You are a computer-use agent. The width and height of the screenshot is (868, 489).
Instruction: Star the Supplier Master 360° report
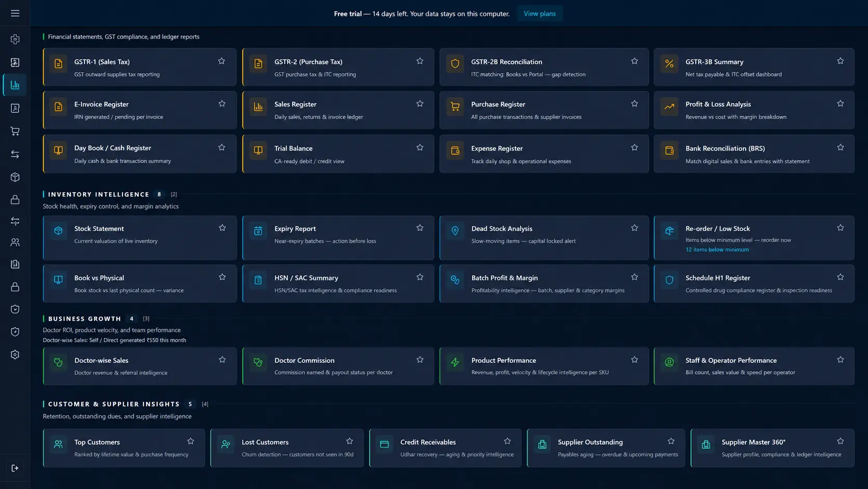[x=840, y=441]
